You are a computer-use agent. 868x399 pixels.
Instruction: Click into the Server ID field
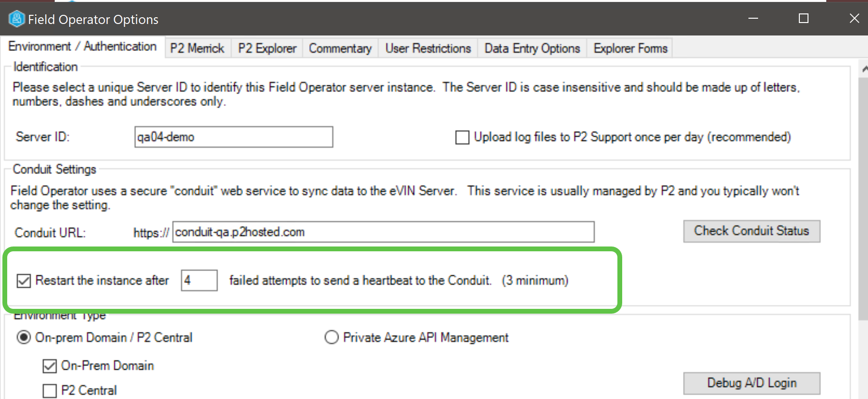tap(233, 137)
